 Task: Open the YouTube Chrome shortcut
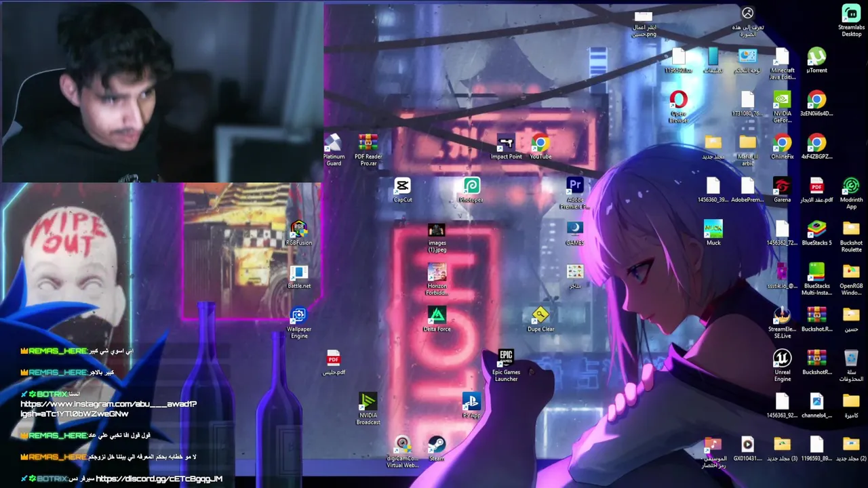[540, 147]
